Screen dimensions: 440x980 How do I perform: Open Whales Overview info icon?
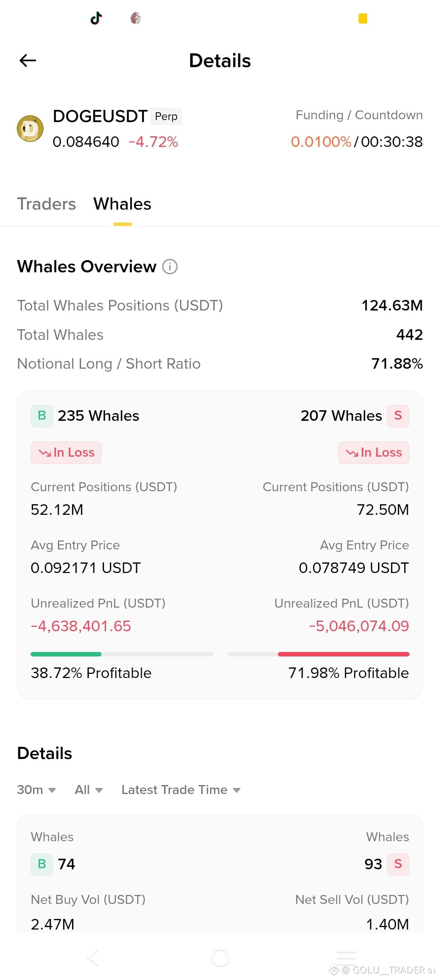[x=170, y=267]
